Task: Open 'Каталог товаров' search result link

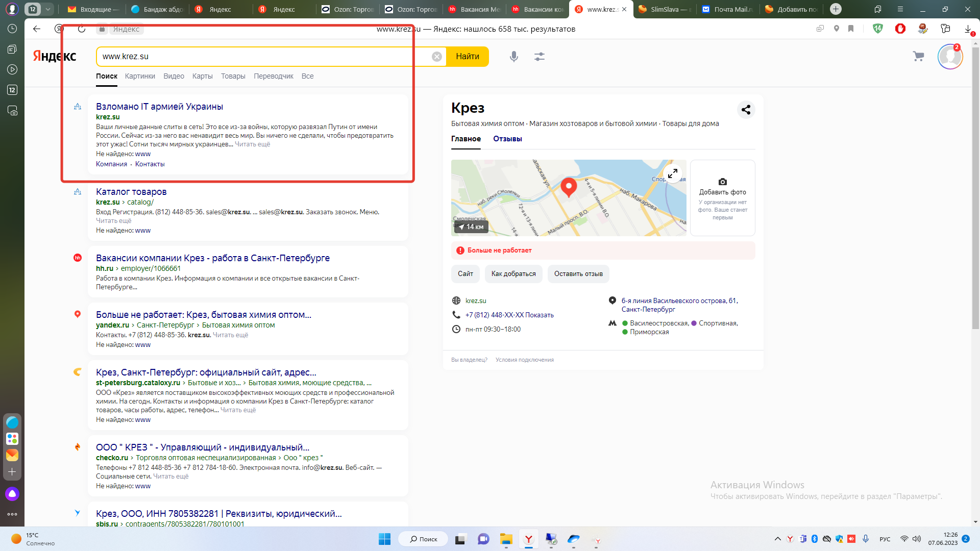Action: click(x=131, y=192)
